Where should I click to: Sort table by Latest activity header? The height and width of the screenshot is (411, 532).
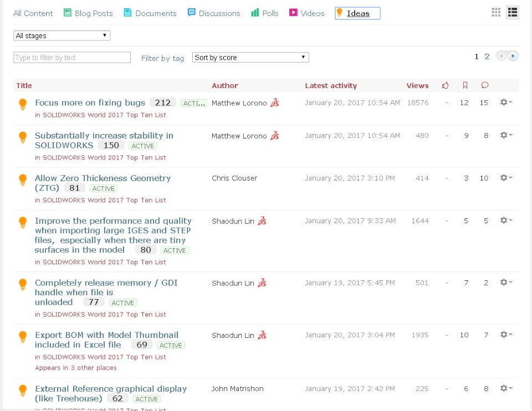331,85
